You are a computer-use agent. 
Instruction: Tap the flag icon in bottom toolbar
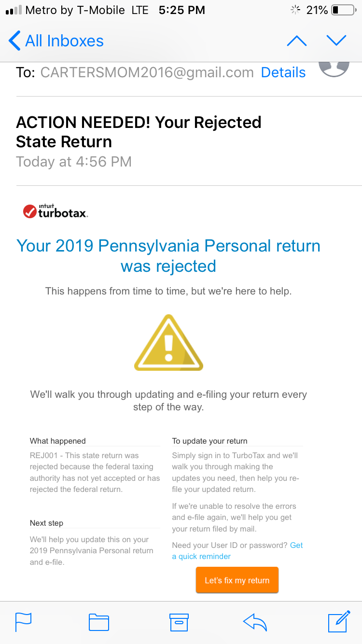[x=24, y=622]
